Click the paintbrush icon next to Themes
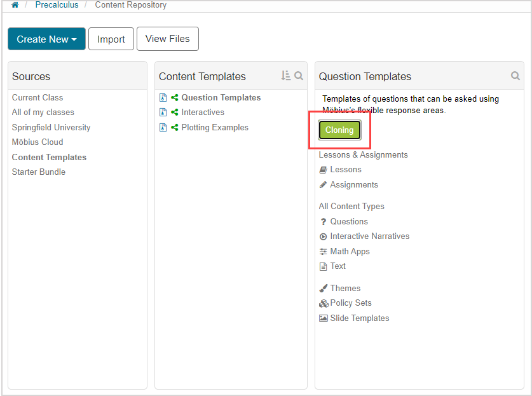This screenshot has height=396, width=532. point(324,289)
